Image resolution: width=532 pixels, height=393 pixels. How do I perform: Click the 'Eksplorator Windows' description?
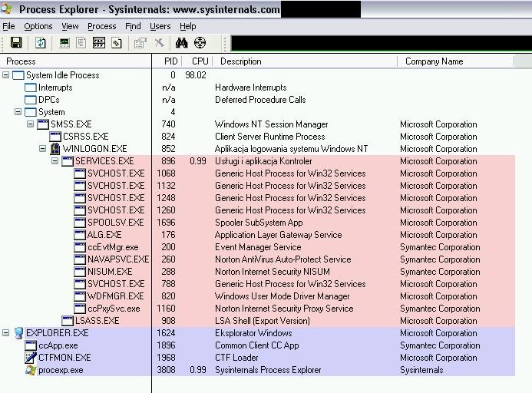[x=253, y=333]
